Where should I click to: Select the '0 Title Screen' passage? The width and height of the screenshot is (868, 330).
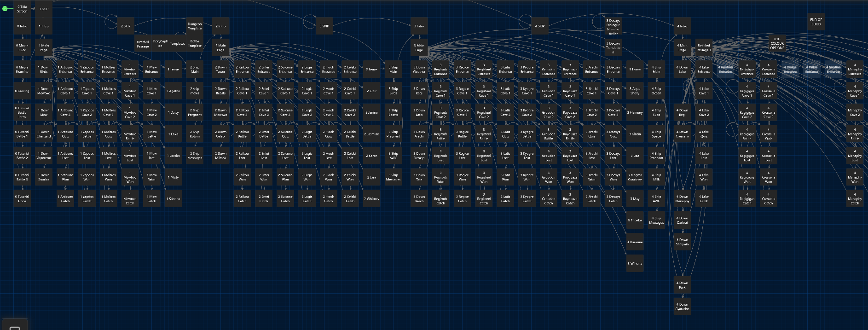tap(22, 9)
